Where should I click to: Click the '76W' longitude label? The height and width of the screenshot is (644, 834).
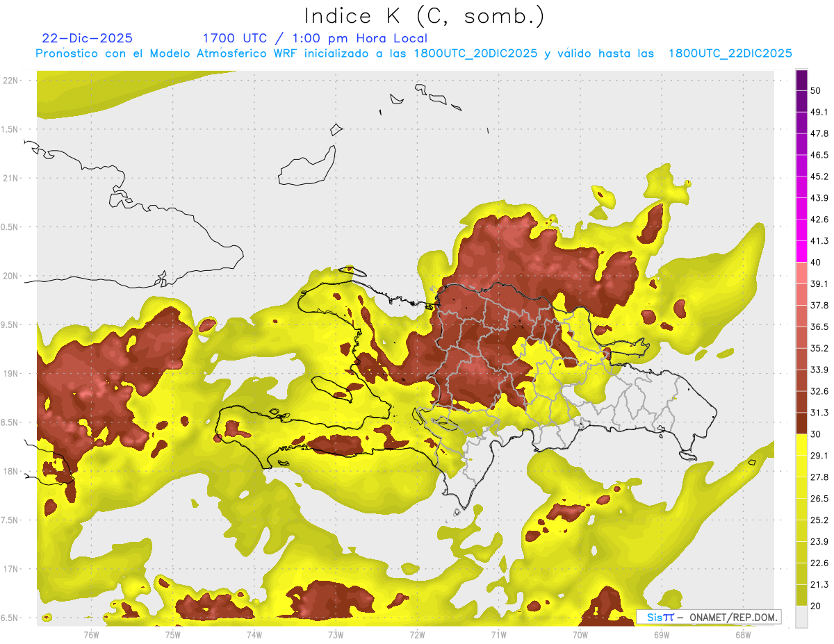[91, 634]
